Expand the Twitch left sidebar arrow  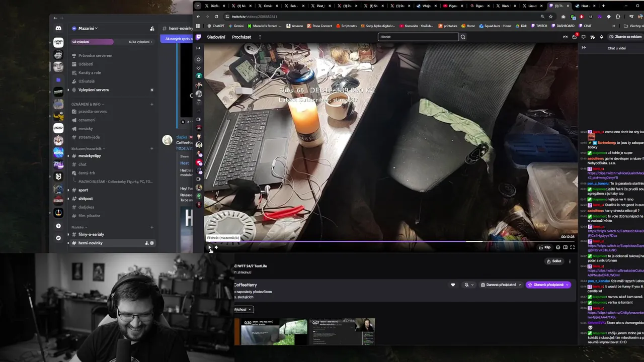[199, 48]
